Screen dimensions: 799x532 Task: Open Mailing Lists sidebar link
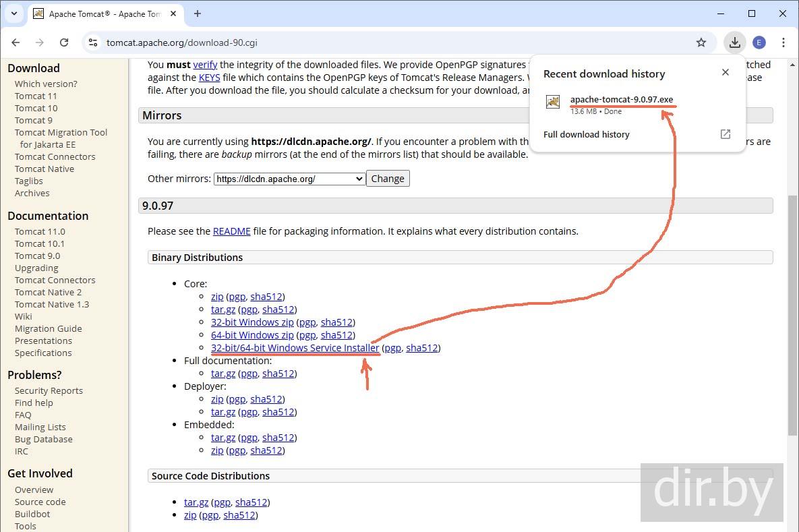[40, 427]
